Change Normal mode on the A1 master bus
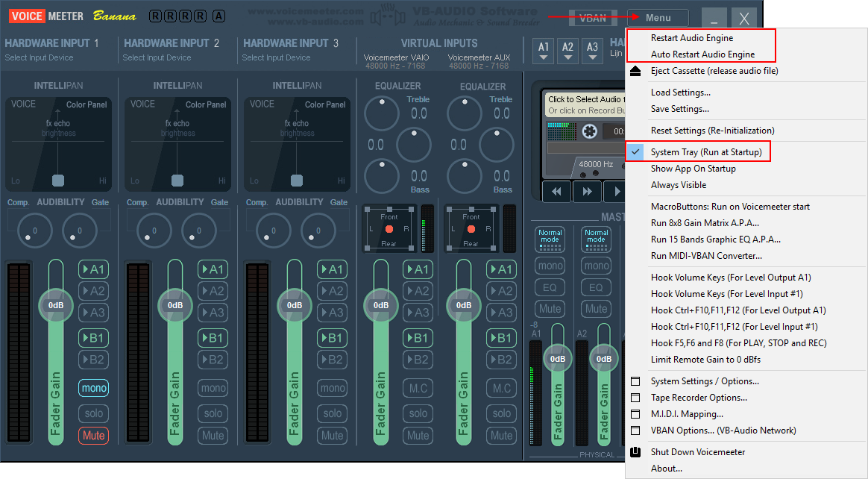This screenshot has height=479, width=868. (x=550, y=239)
